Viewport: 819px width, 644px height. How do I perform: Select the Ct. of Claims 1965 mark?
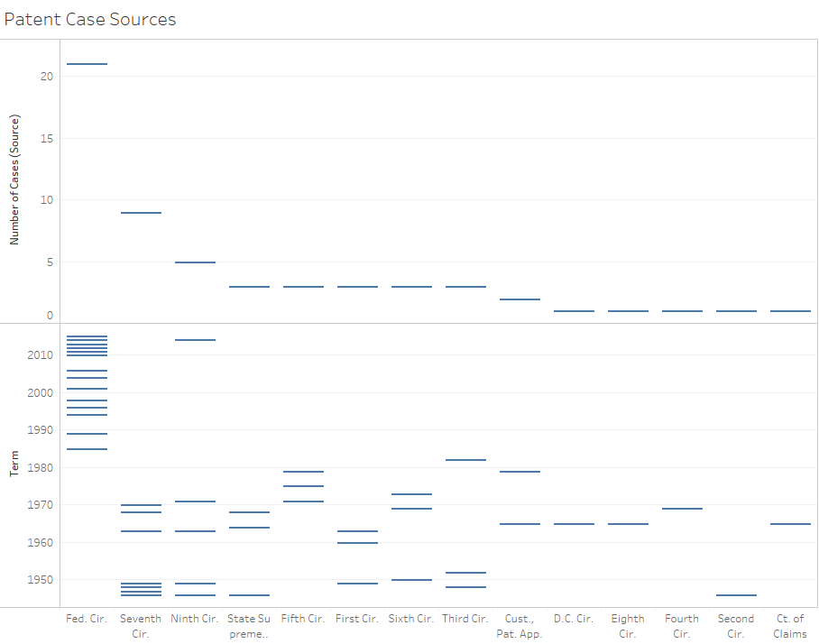(x=790, y=524)
